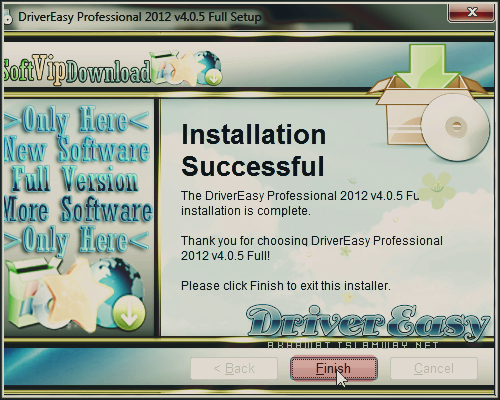Click the 'Full Version' sidebar text

(x=75, y=179)
